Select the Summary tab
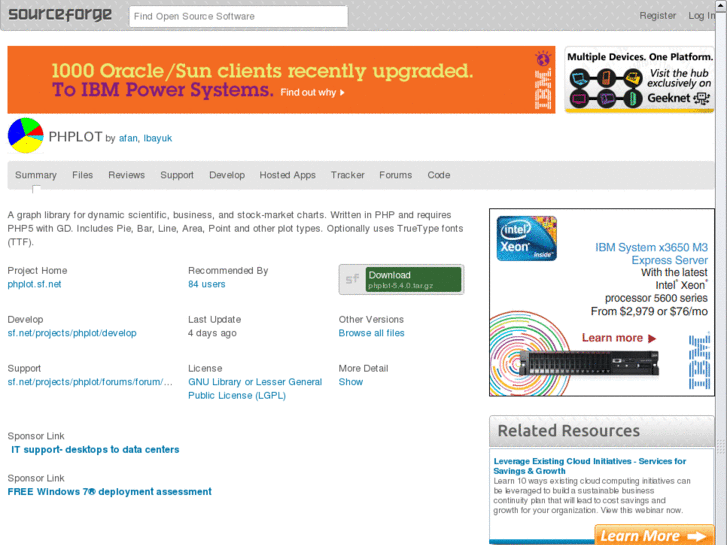Viewport: 727px width, 545px height. (x=36, y=175)
